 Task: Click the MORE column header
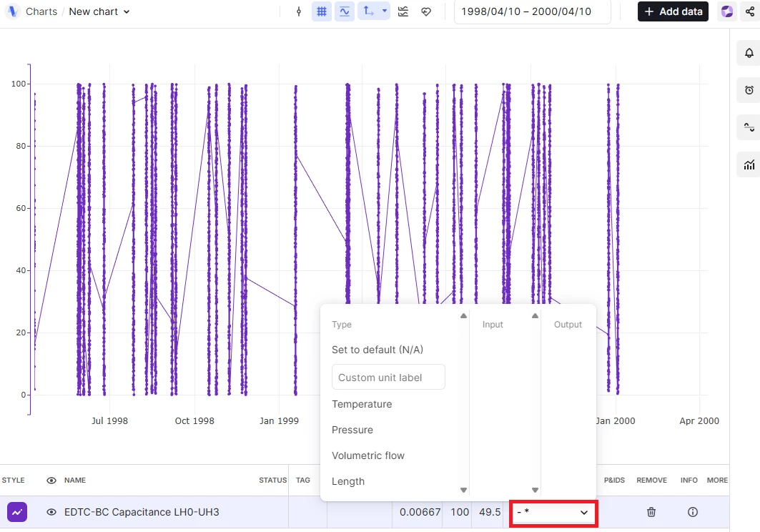point(717,480)
